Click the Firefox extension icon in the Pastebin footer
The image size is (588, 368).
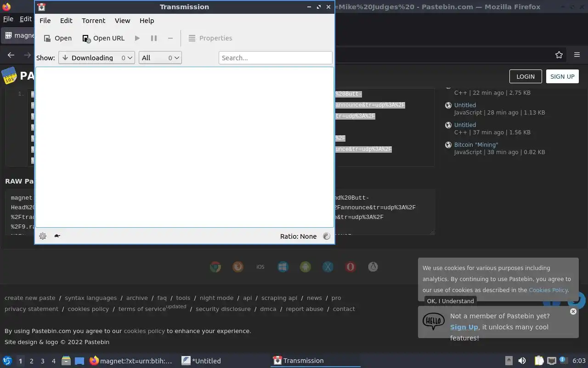(238, 267)
